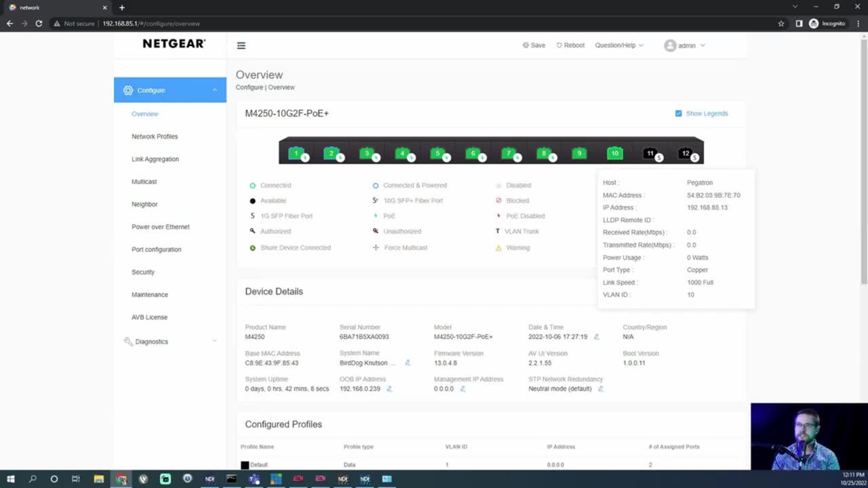Select SFP port 12

point(686,153)
